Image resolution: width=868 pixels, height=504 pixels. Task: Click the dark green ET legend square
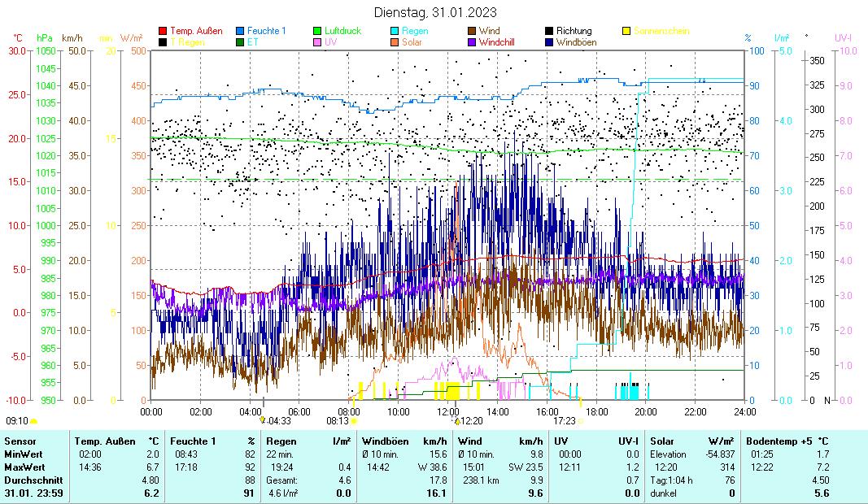(x=240, y=41)
